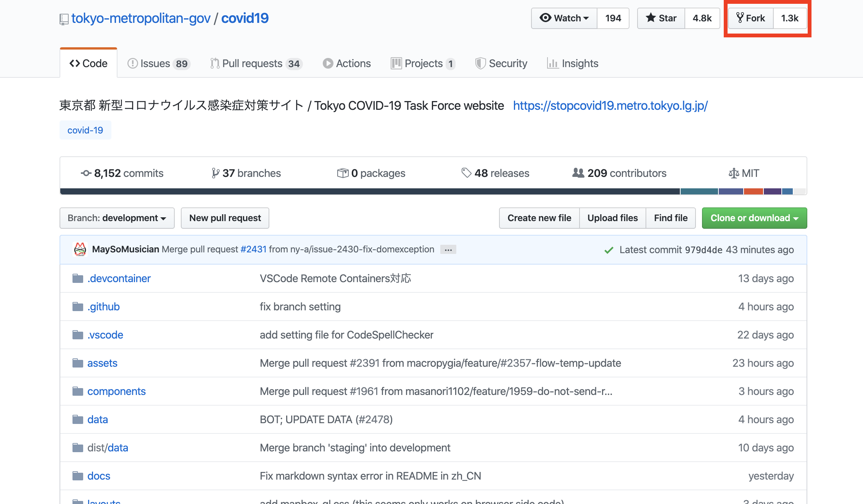The width and height of the screenshot is (863, 504).
Task: Open the covid19 repository name link
Action: 245,18
